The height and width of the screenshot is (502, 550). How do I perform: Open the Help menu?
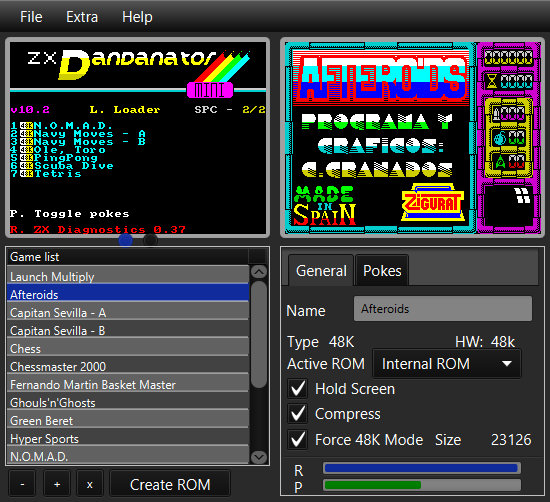point(137,17)
